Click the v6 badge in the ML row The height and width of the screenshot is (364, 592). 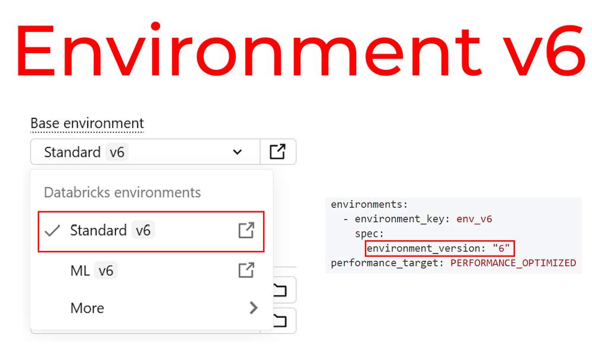[105, 270]
